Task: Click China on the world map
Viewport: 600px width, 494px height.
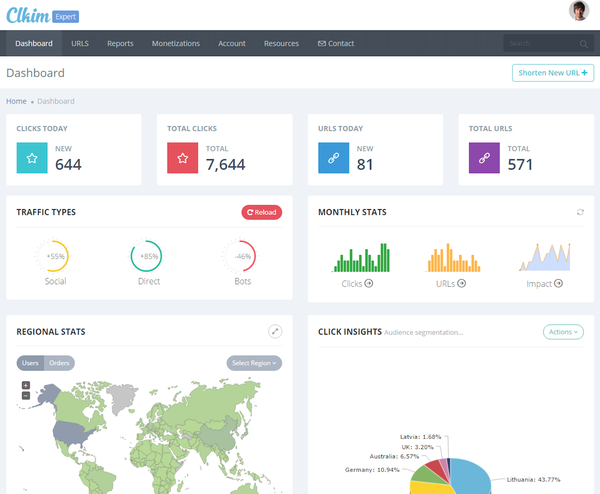Action: tap(218, 434)
